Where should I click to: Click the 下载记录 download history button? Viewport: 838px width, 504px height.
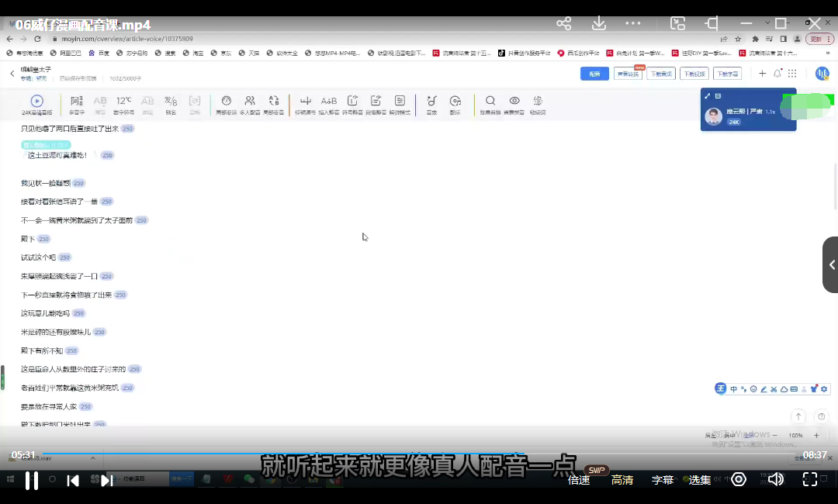(694, 74)
